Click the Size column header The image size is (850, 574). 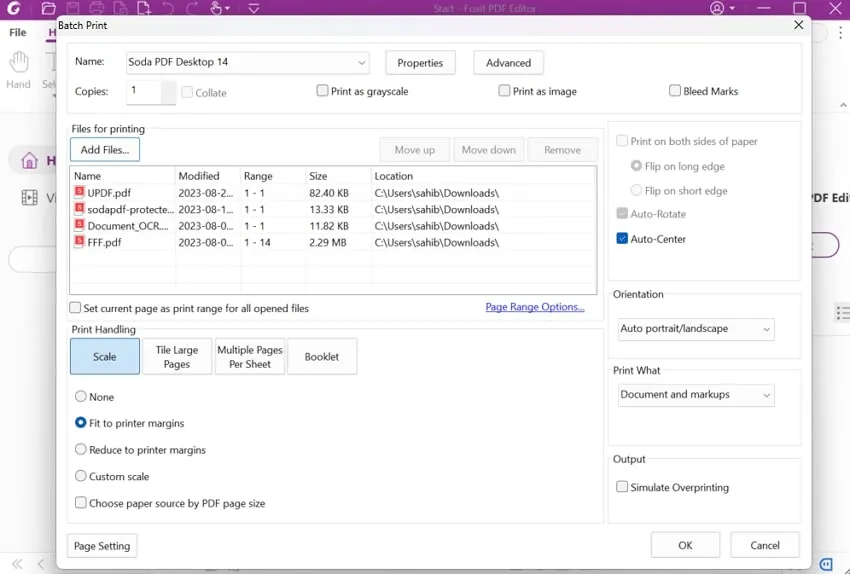click(x=339, y=176)
